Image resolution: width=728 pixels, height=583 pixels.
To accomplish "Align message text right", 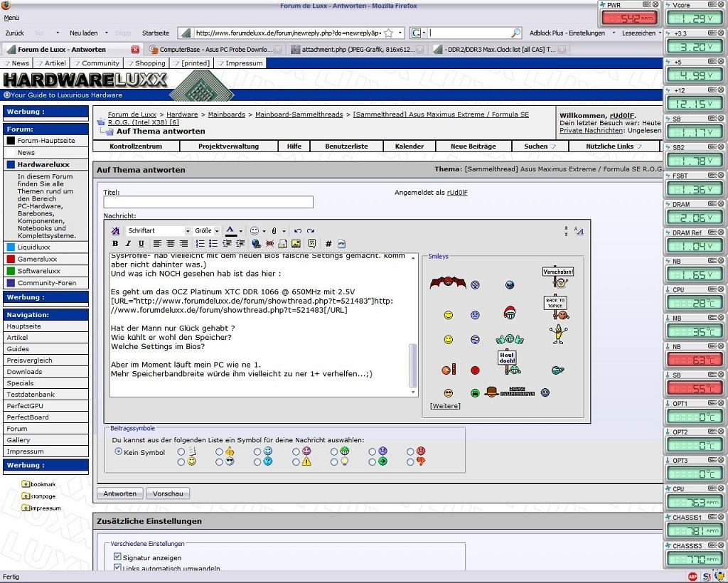I will tap(183, 244).
